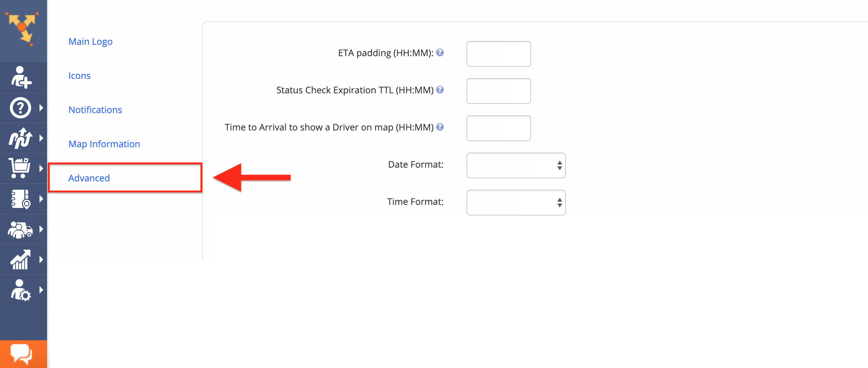Open the routes arrows icon in sidebar
Viewport: 868px width, 368px height.
pos(21,138)
